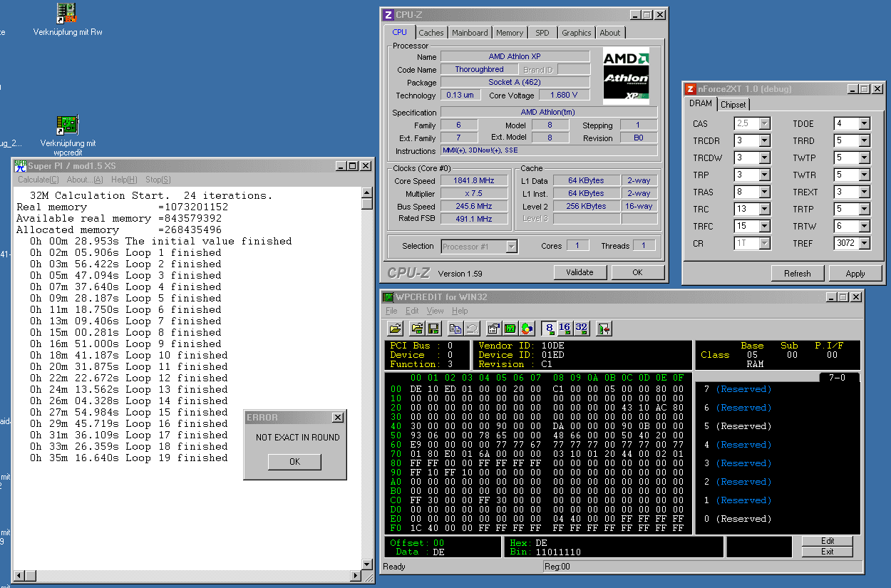Click the Exit button in WPCREDIT

828,552
